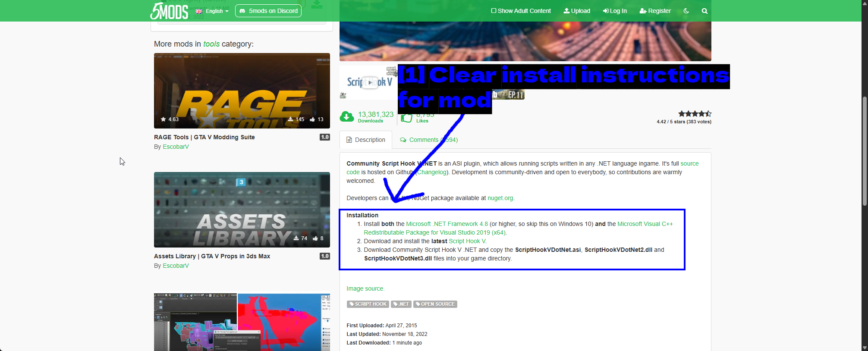The image size is (868, 351).
Task: Open the nuget.org link
Action: click(x=500, y=198)
